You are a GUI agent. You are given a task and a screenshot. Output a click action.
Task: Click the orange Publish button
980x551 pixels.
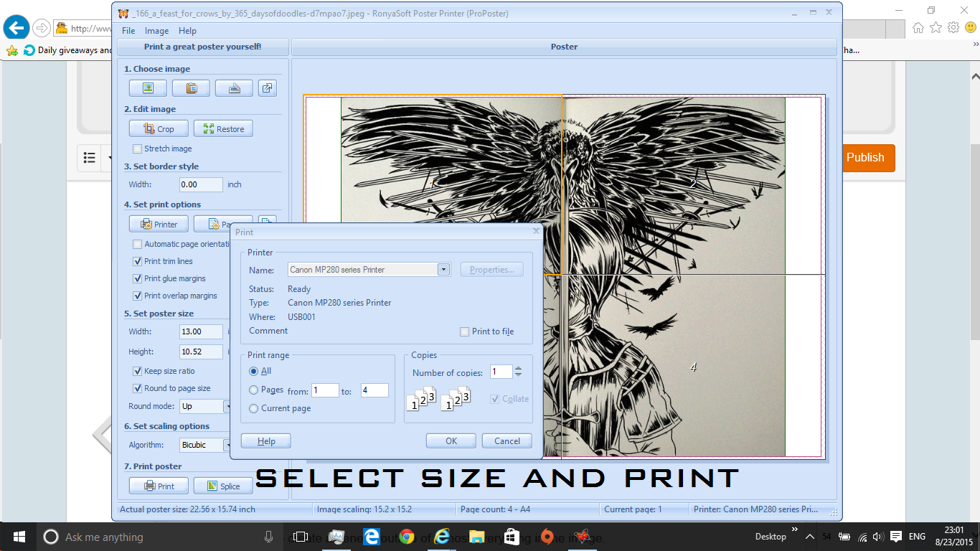(865, 158)
